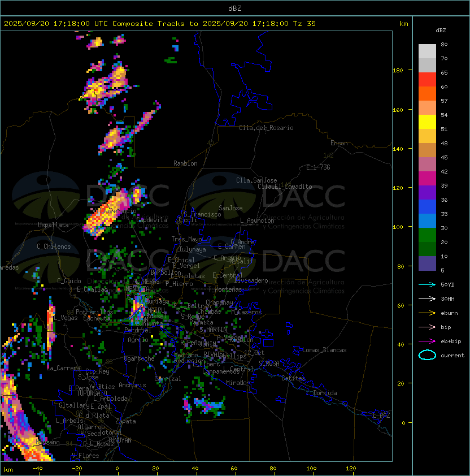Click the 'L_Vegas' place label
The width and height of the screenshot is (470, 476).
[66, 318]
